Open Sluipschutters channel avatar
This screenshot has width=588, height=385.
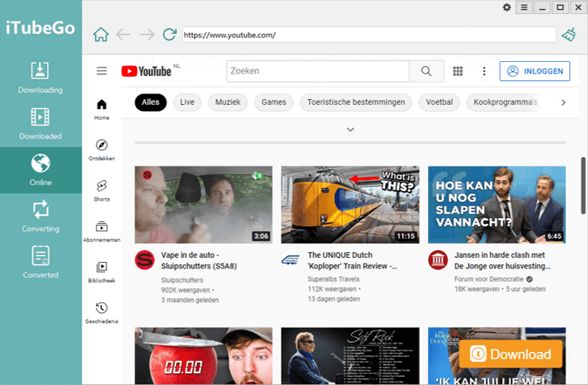pos(145,260)
